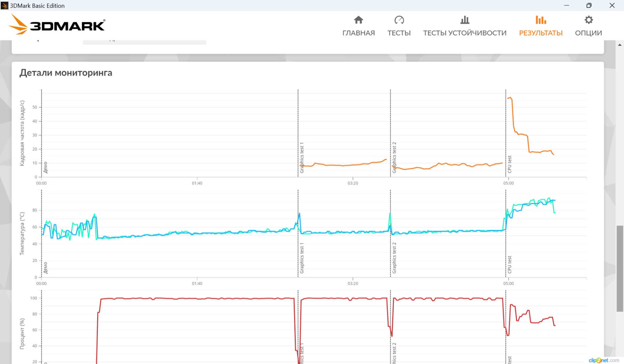Click the 05:00 tick on frame rate chart
Viewport: 624px width, 364px height.
(509, 183)
